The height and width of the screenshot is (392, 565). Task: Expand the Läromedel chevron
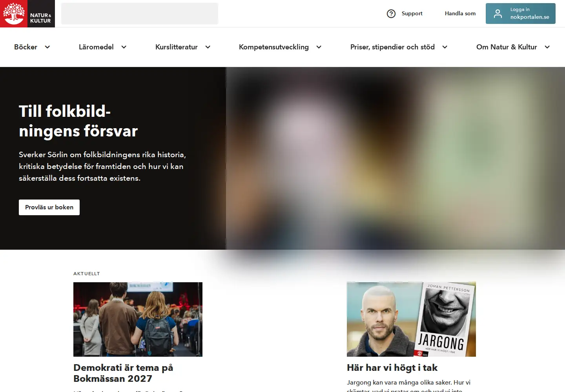point(124,47)
